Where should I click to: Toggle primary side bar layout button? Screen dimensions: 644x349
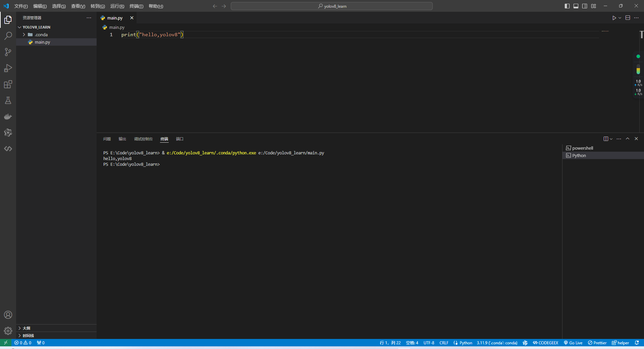coord(567,6)
